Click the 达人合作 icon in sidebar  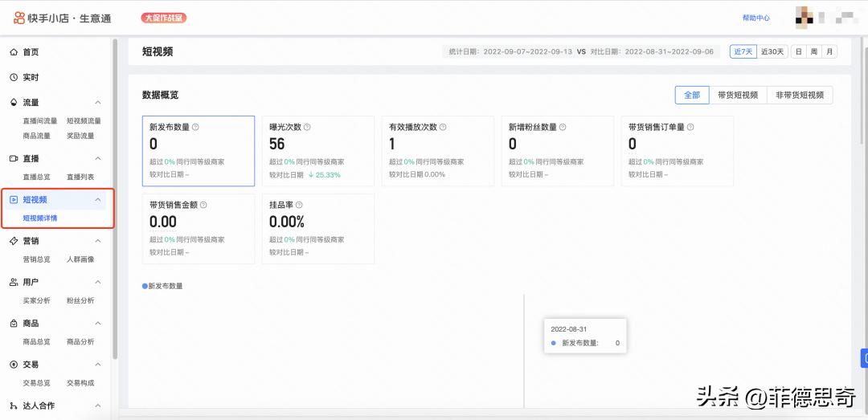(x=14, y=406)
